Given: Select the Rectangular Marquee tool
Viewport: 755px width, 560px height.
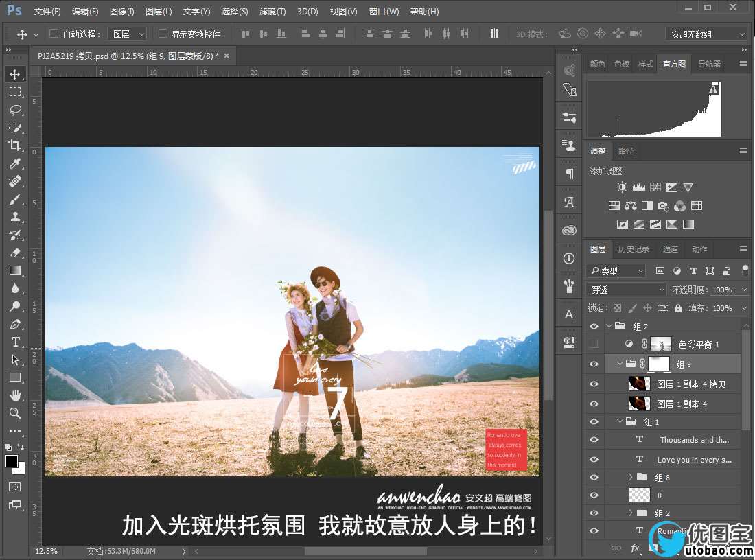Looking at the screenshot, I should (x=15, y=91).
